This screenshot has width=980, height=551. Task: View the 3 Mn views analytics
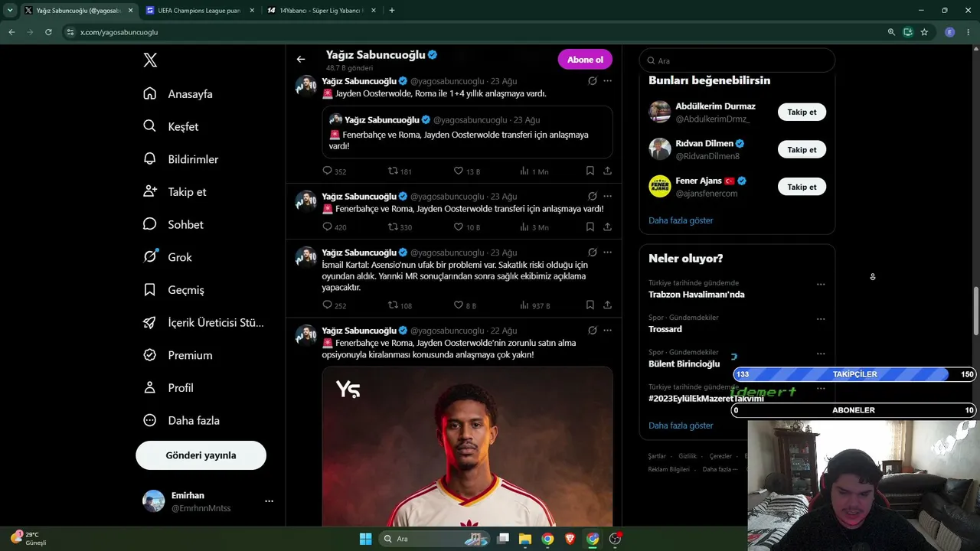pos(534,227)
